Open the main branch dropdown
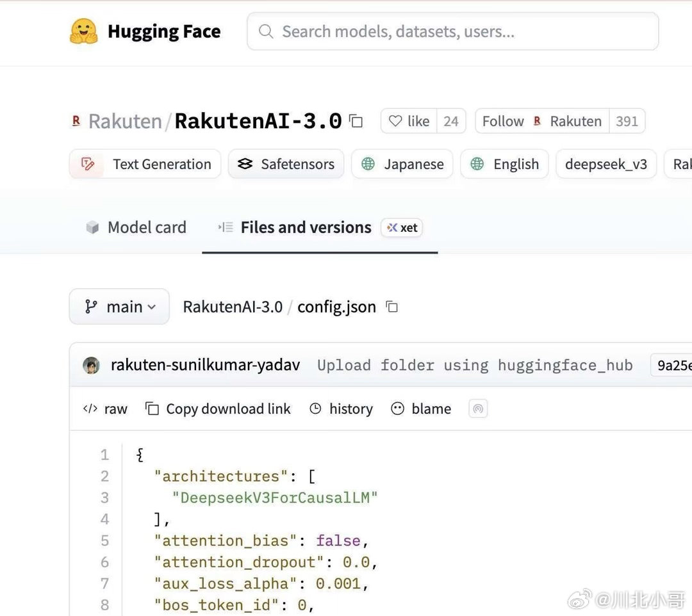Image resolution: width=692 pixels, height=616 pixels. 119,307
